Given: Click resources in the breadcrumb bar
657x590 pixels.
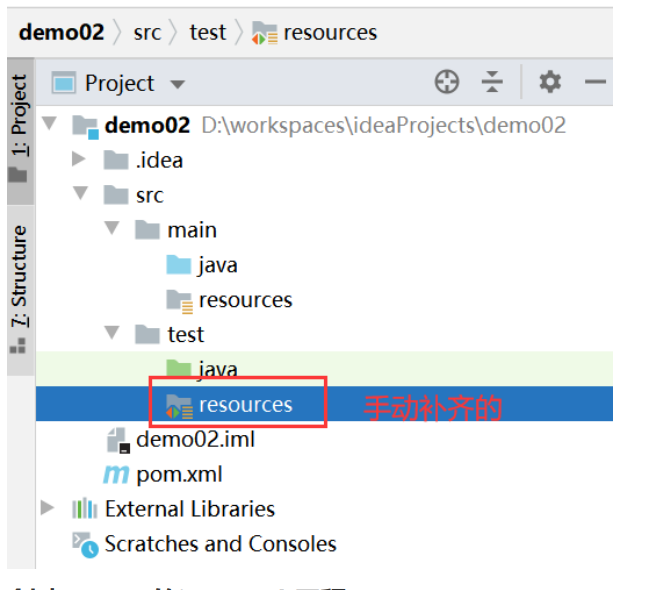Looking at the screenshot, I should click(x=330, y=32).
